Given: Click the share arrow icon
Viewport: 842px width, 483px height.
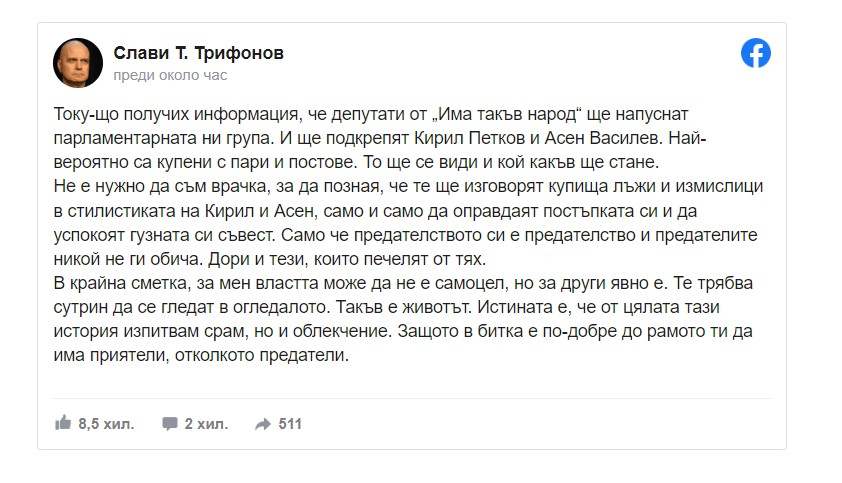Looking at the screenshot, I should tap(263, 423).
